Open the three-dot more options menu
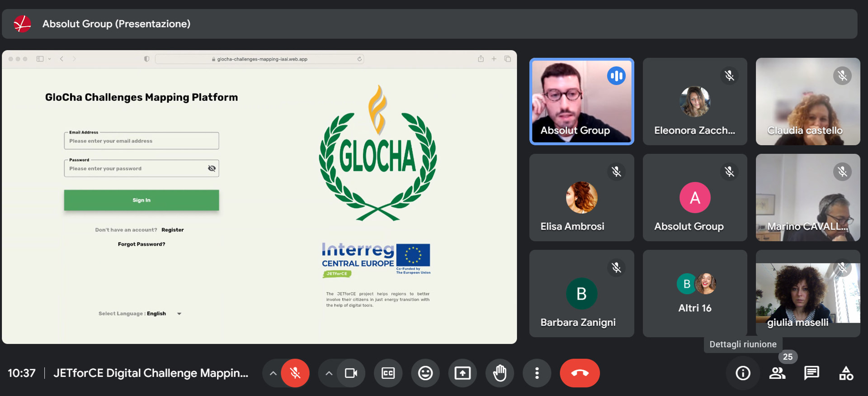 (x=537, y=373)
